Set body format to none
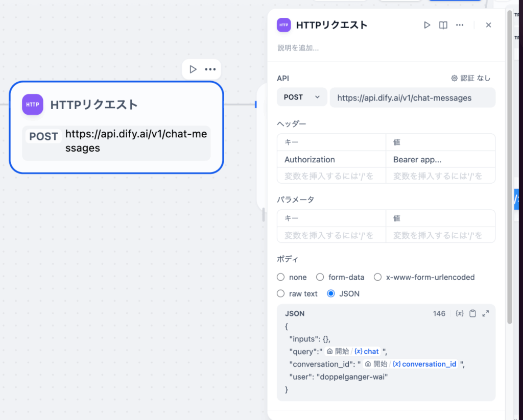 pos(280,277)
